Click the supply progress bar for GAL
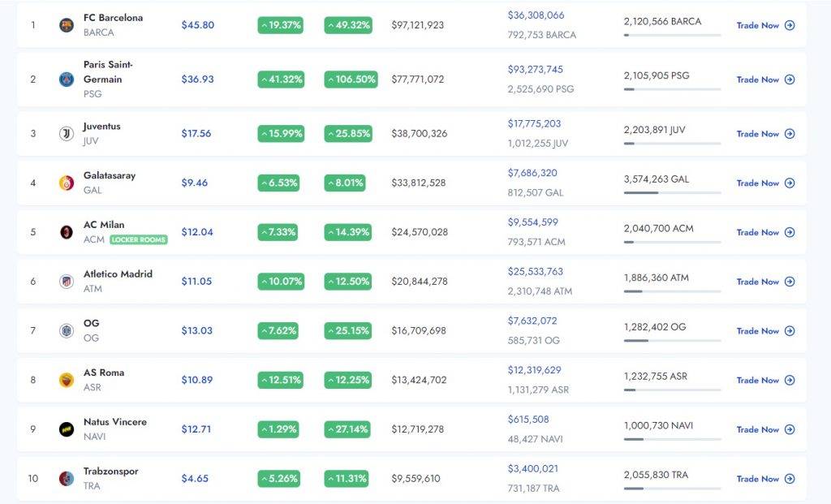831x504 pixels. tap(673, 193)
